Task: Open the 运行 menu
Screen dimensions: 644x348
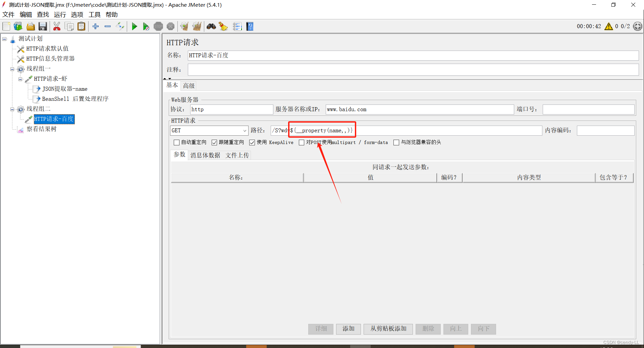Action: 60,15
